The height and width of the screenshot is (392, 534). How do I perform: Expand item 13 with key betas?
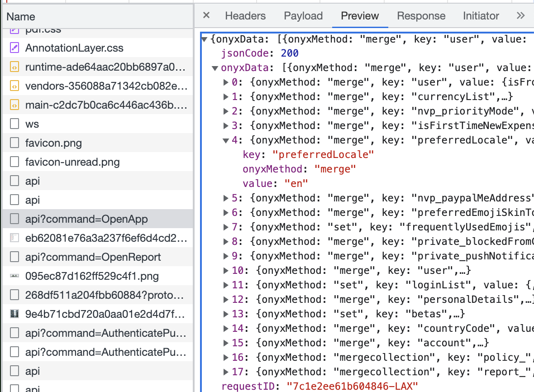coord(225,314)
